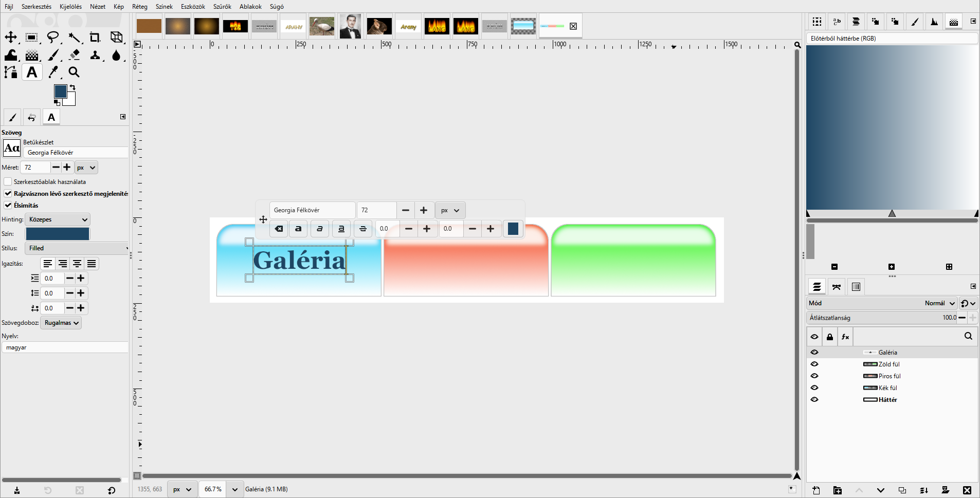Enable the Szerkesztőablak használata checkbox
This screenshot has height=498, width=980.
[8, 182]
